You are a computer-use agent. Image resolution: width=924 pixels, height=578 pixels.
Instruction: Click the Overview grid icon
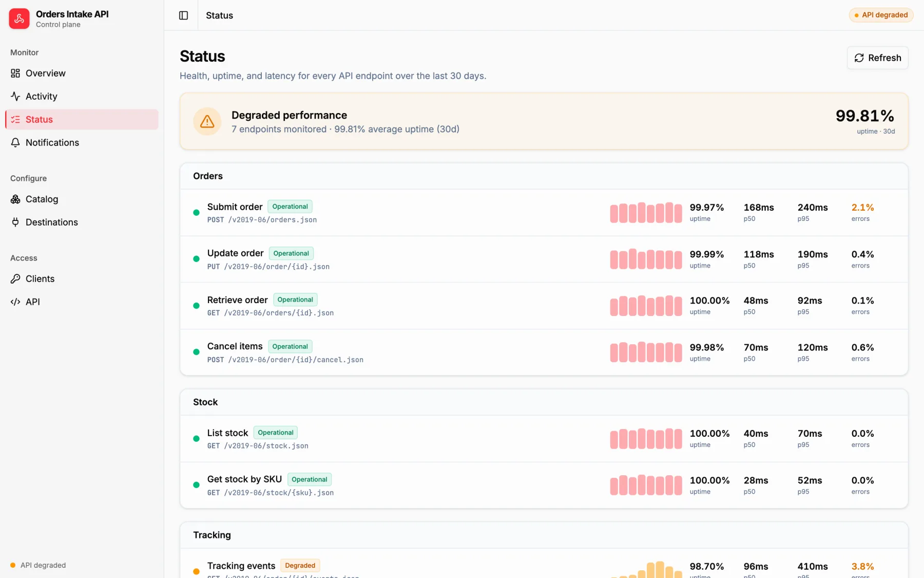(15, 73)
